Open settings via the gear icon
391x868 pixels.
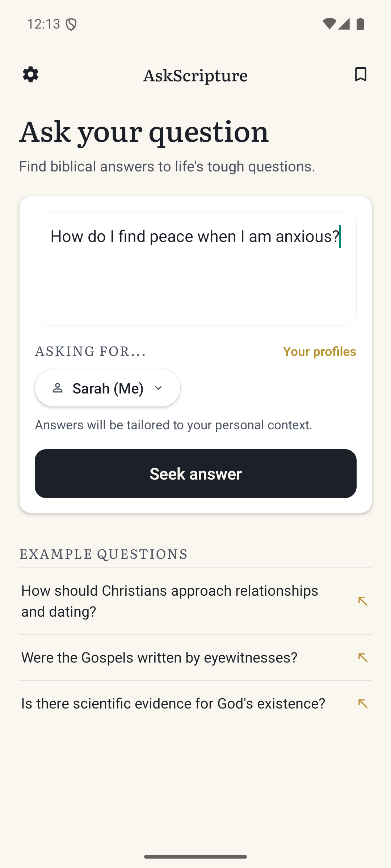click(x=30, y=75)
